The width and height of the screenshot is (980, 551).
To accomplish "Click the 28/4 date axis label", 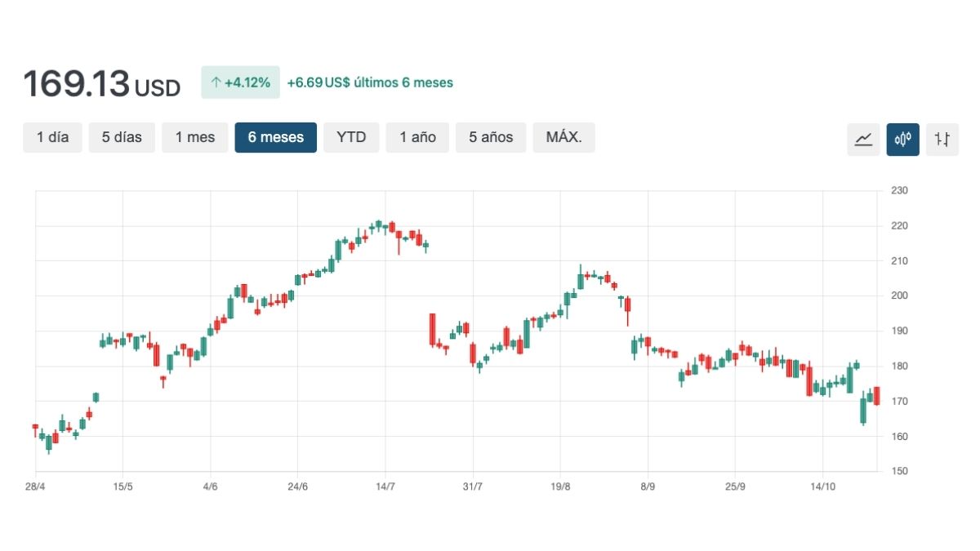I will point(35,487).
